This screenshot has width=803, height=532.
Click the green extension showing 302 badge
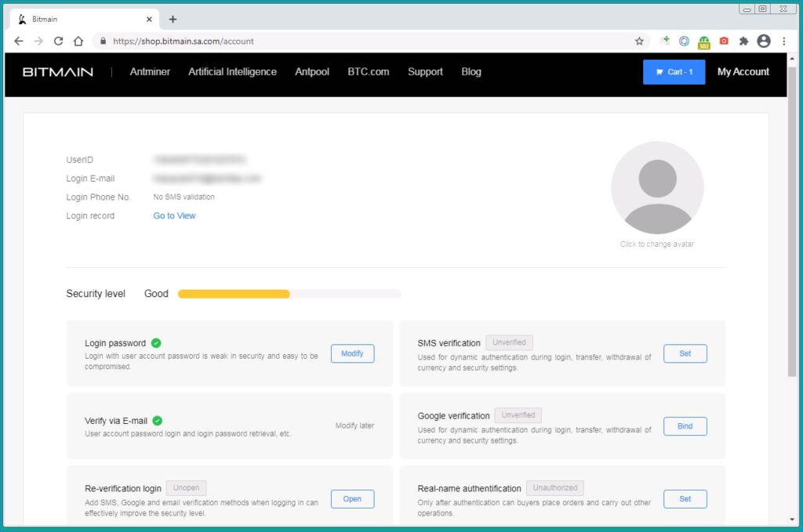click(x=704, y=42)
